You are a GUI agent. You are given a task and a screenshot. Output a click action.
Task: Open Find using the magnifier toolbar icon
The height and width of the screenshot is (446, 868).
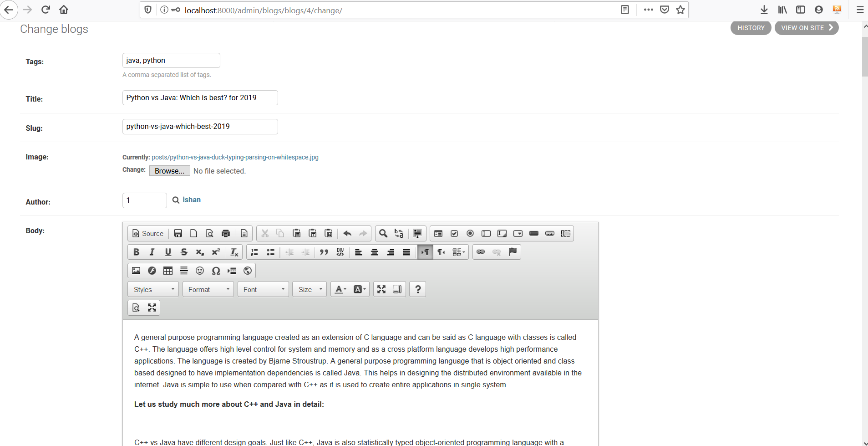pyautogui.click(x=383, y=233)
